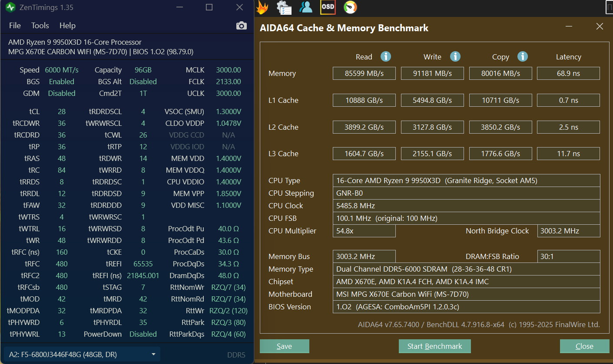Image resolution: width=613 pixels, height=364 pixels.
Task: Click the tRFC (ns) value 160
Action: [x=62, y=252]
